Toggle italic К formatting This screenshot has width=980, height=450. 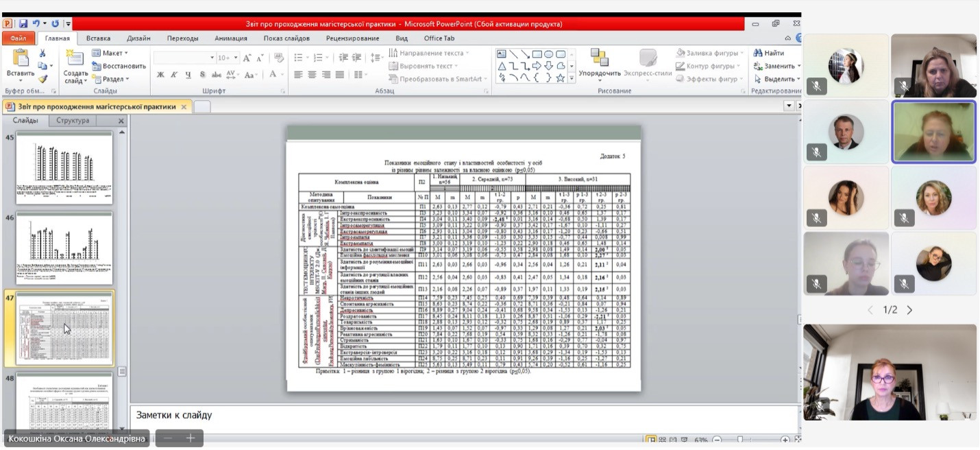174,75
